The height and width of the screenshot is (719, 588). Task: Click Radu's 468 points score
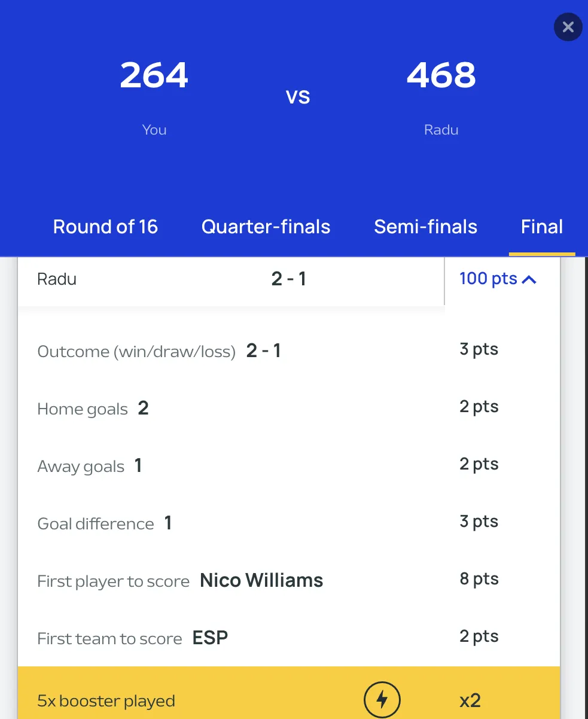tap(441, 75)
